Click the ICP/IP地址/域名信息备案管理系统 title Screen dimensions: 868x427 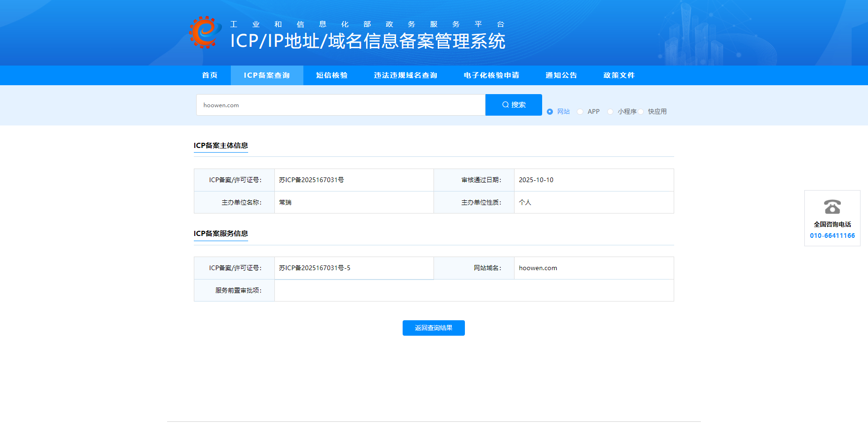pos(368,41)
